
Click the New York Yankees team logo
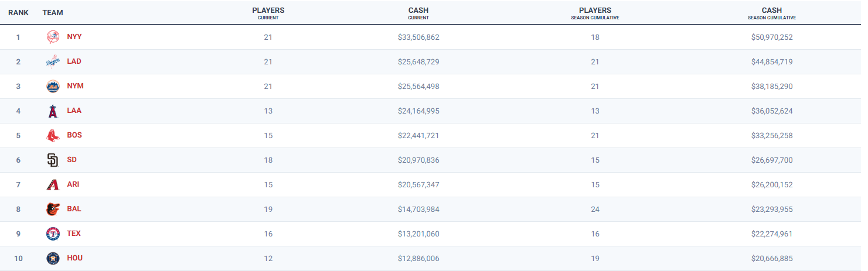click(53, 37)
